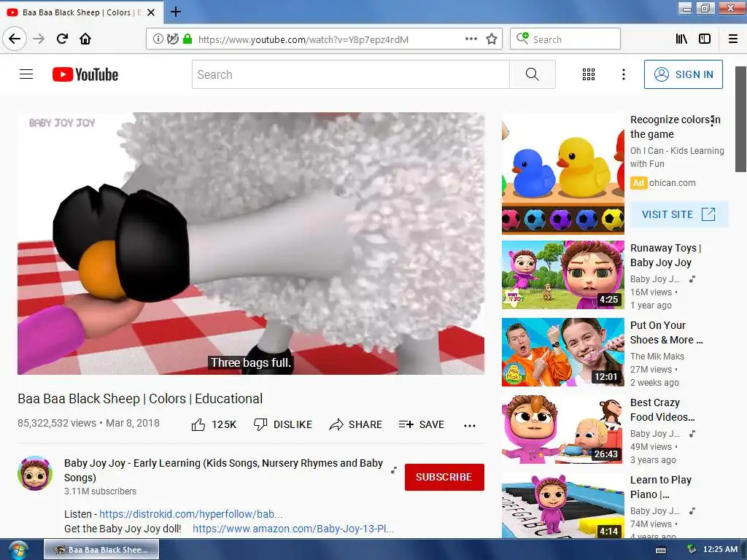Viewport: 747px width, 560px height.
Task: Click the taskbar clock showing 12:25 AM
Action: pos(720,549)
